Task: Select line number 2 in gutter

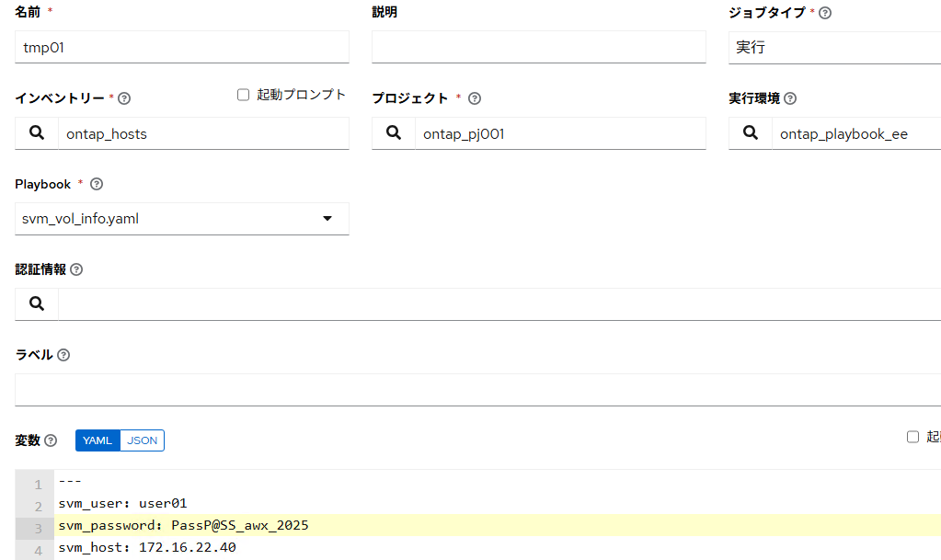Action: point(38,507)
